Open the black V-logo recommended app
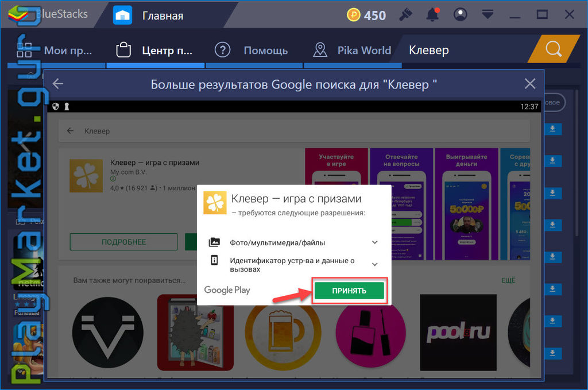 click(x=107, y=333)
